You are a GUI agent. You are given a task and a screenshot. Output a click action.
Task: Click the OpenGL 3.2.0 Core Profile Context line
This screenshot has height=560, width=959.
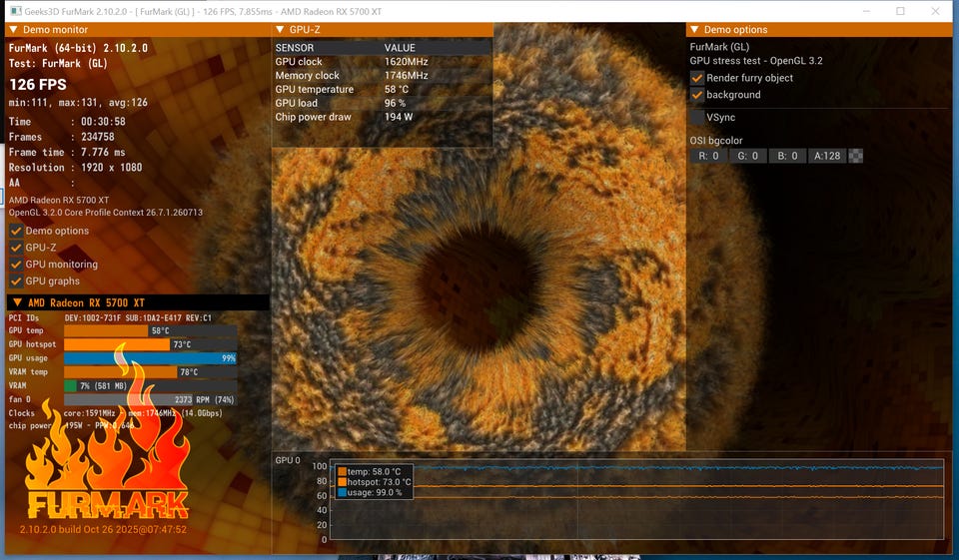[105, 213]
